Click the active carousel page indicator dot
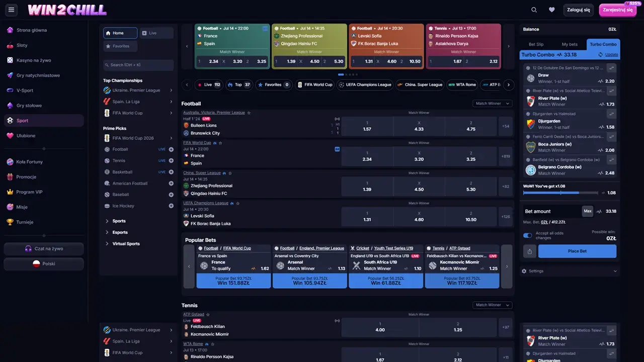 [x=341, y=74]
